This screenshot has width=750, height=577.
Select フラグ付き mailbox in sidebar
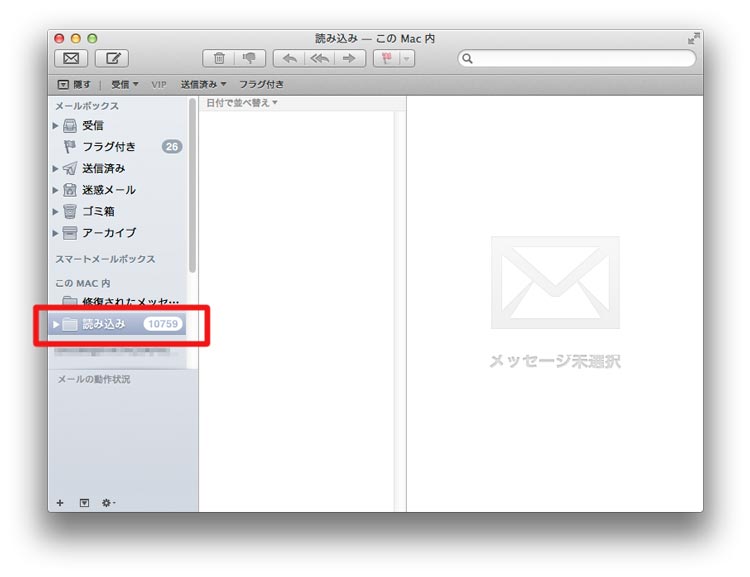pyautogui.click(x=109, y=147)
